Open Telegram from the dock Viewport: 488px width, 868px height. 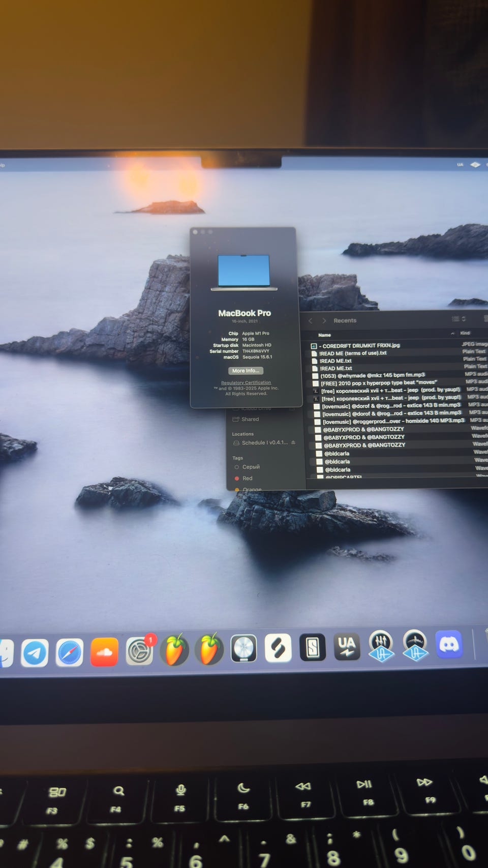click(35, 653)
